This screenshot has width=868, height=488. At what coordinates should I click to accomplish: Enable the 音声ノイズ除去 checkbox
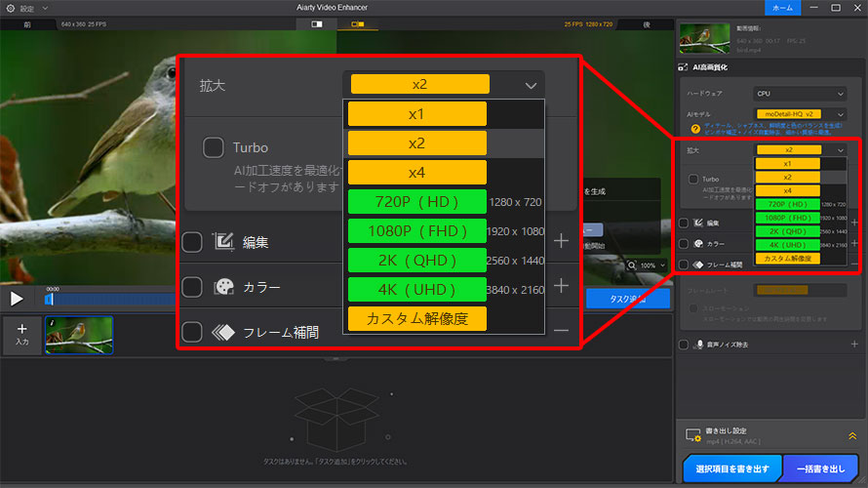684,345
